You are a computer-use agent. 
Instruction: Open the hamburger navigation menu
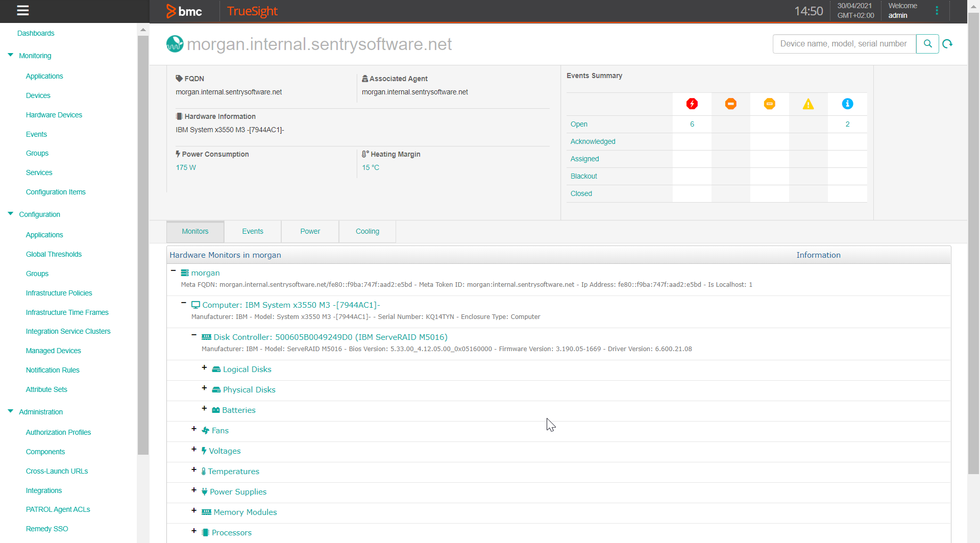click(22, 11)
